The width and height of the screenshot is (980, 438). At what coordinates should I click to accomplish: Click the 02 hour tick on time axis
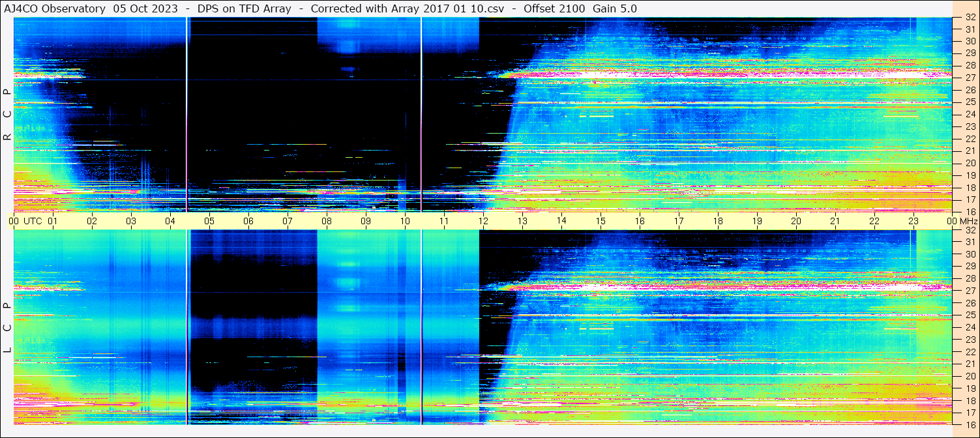pos(92,221)
